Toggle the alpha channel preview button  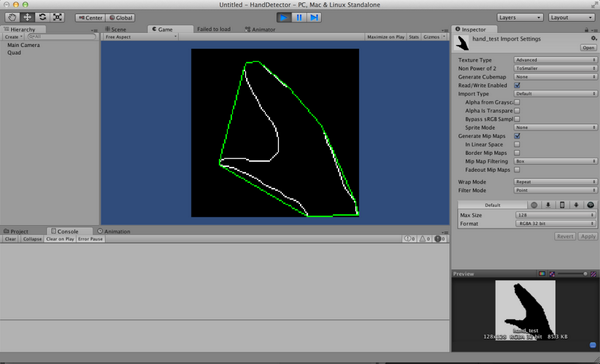552,274
